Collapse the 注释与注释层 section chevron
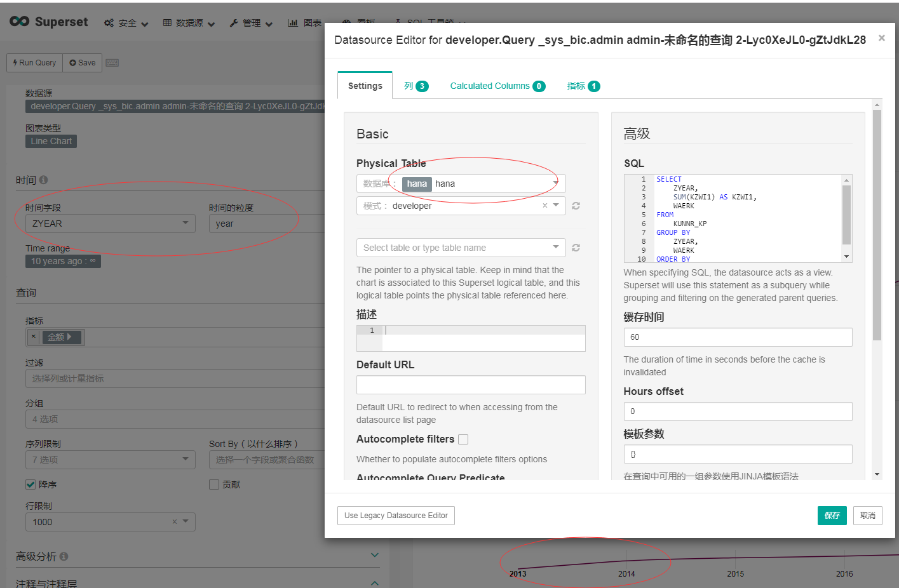 click(375, 583)
